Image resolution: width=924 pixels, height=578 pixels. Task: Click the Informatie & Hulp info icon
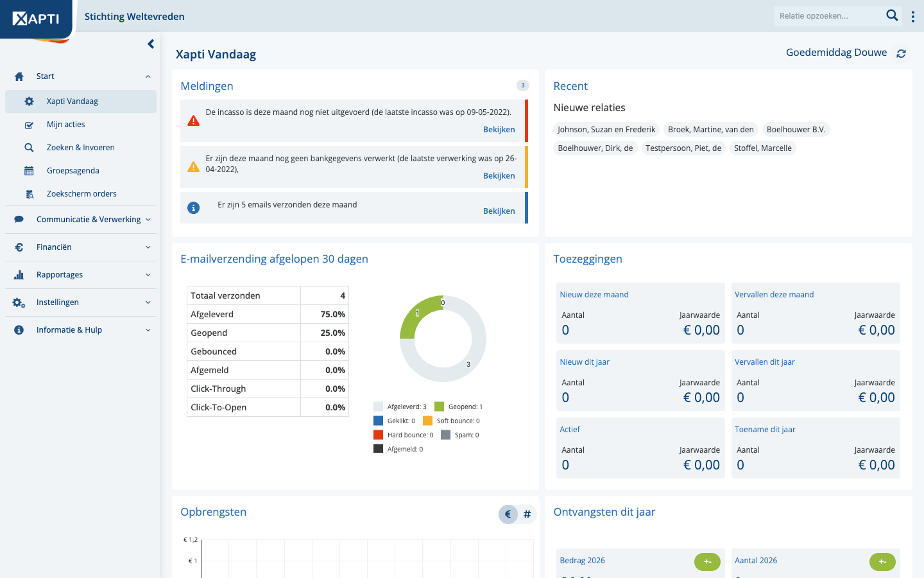point(19,330)
